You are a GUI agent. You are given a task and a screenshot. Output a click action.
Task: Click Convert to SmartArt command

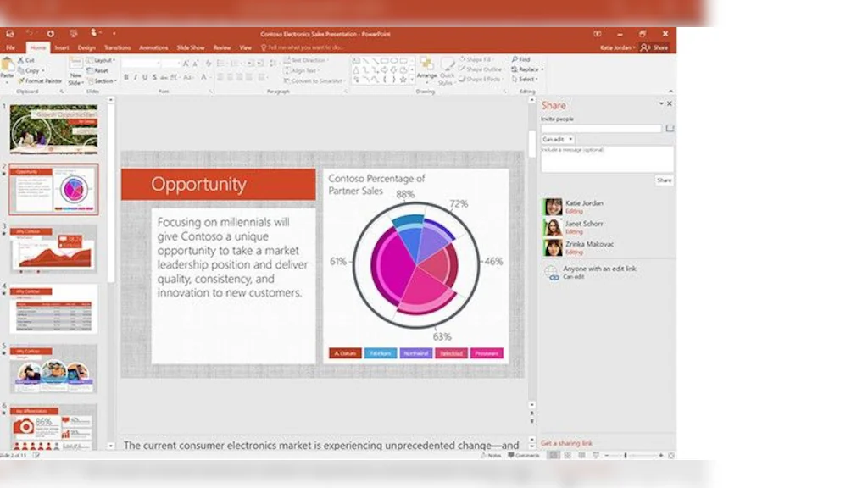(x=314, y=80)
